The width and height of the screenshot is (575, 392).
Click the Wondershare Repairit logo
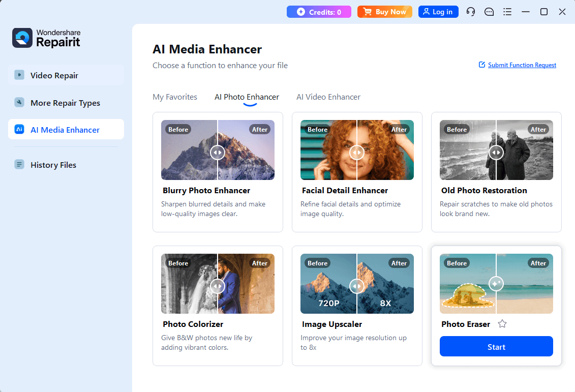tap(46, 38)
